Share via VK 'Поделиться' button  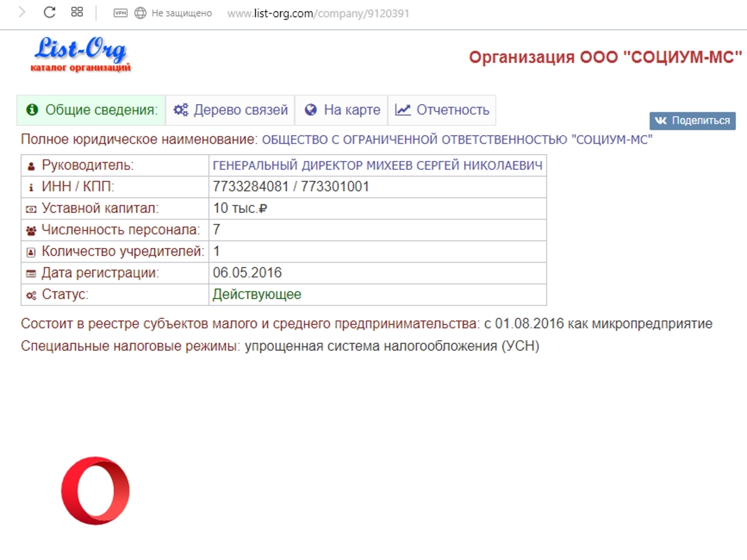692,121
